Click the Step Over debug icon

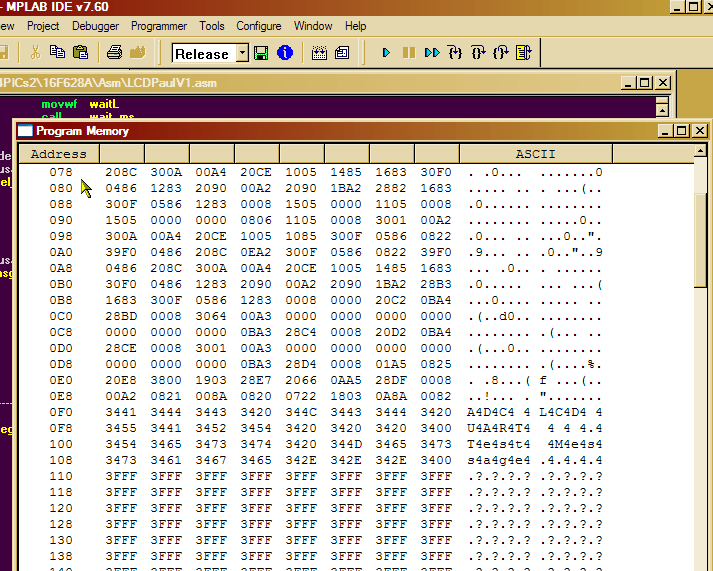478,53
